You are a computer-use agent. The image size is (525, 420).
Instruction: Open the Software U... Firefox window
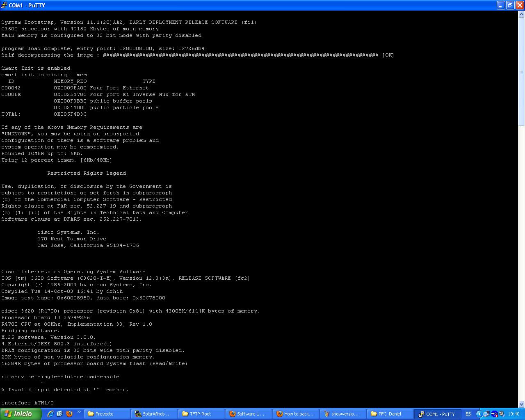click(x=249, y=414)
